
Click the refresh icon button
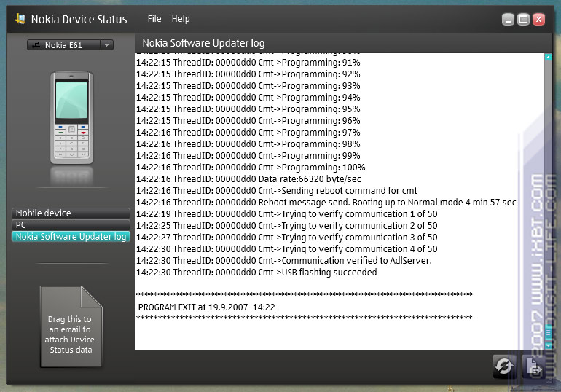click(x=504, y=366)
